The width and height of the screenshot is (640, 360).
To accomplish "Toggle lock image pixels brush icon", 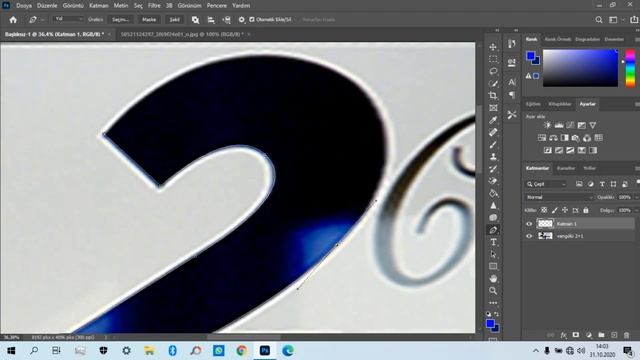I will (554, 210).
